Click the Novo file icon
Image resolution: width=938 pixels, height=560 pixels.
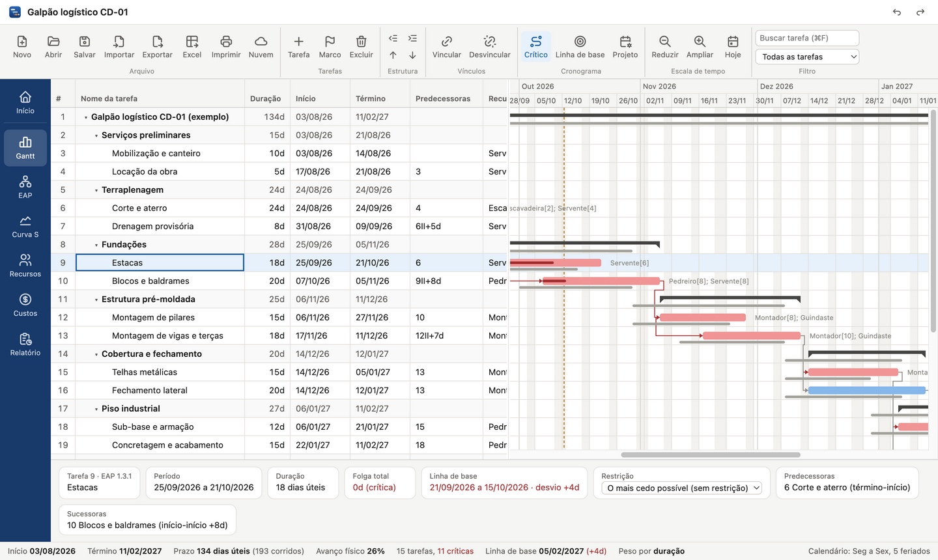click(22, 47)
